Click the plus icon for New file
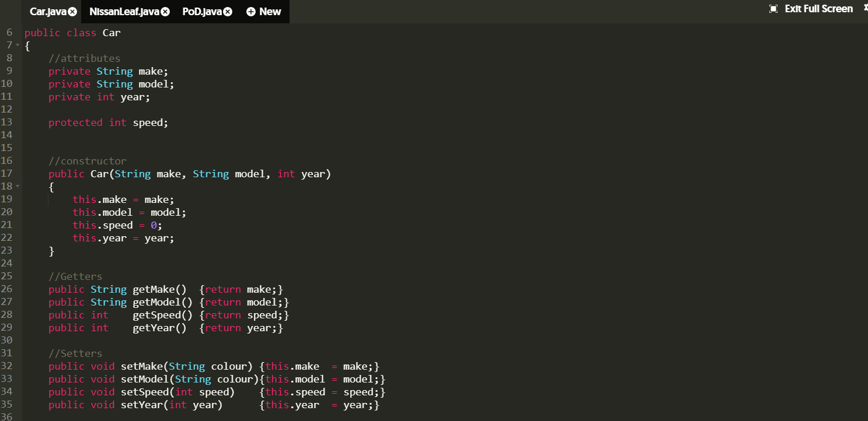Screen dimensions: 868x421 [251, 12]
